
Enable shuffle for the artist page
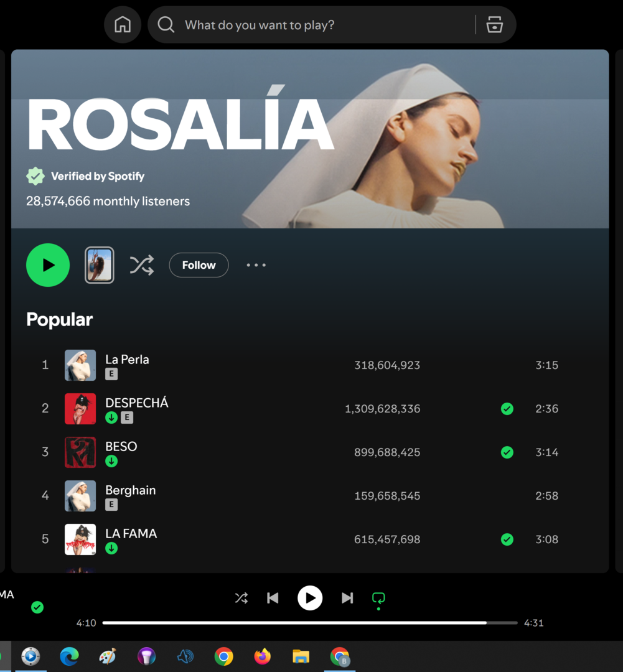[x=142, y=265]
